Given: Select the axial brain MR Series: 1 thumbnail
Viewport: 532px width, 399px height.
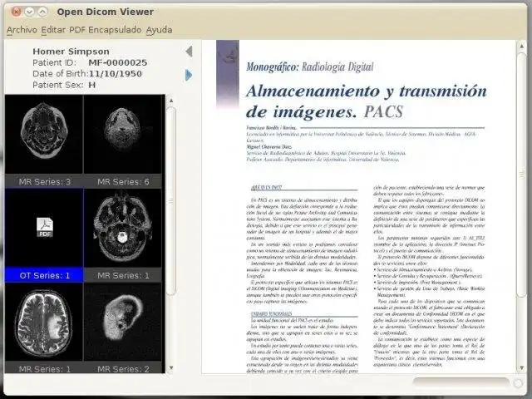Looking at the screenshot, I should coord(44,322).
